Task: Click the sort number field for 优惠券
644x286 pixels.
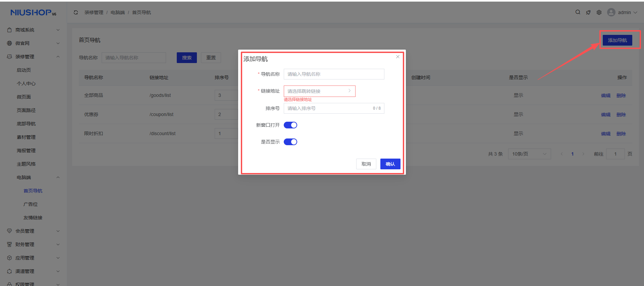Action: [226, 114]
